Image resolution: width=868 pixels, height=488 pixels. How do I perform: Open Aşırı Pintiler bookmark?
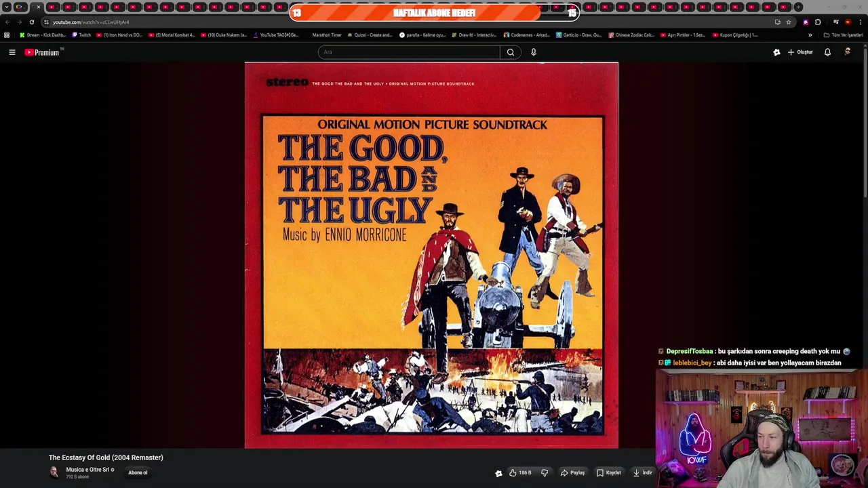pos(683,35)
